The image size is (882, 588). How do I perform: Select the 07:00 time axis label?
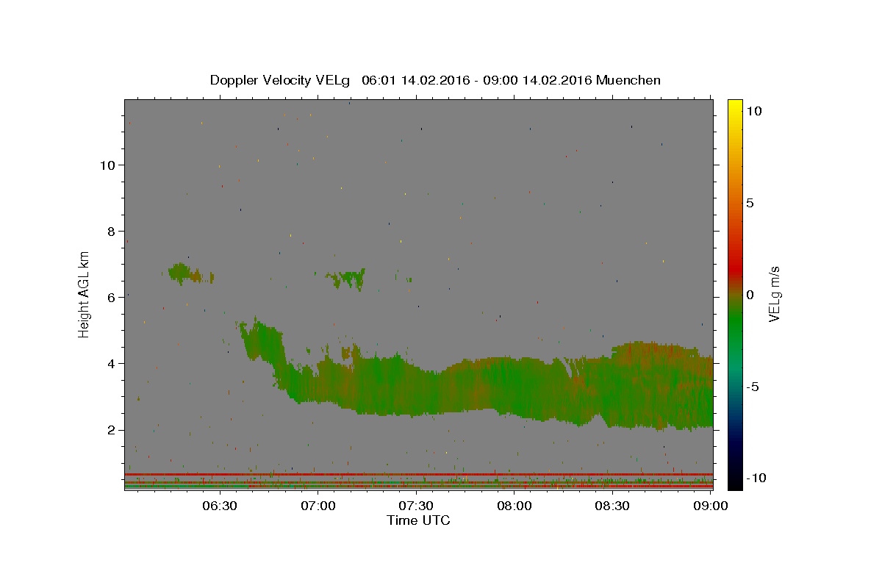pyautogui.click(x=318, y=506)
